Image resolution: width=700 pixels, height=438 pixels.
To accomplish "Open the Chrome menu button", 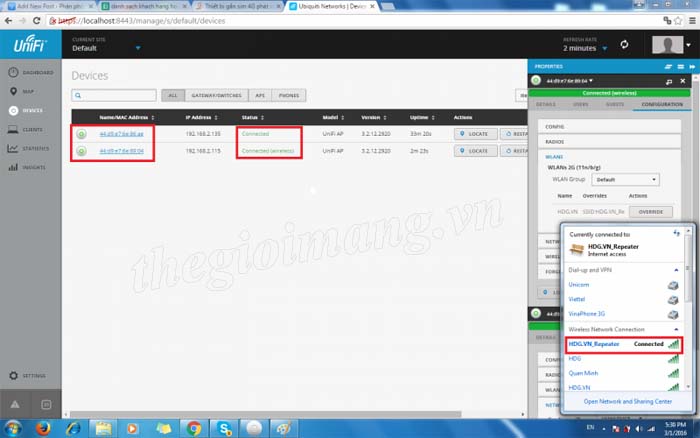I will pos(692,21).
